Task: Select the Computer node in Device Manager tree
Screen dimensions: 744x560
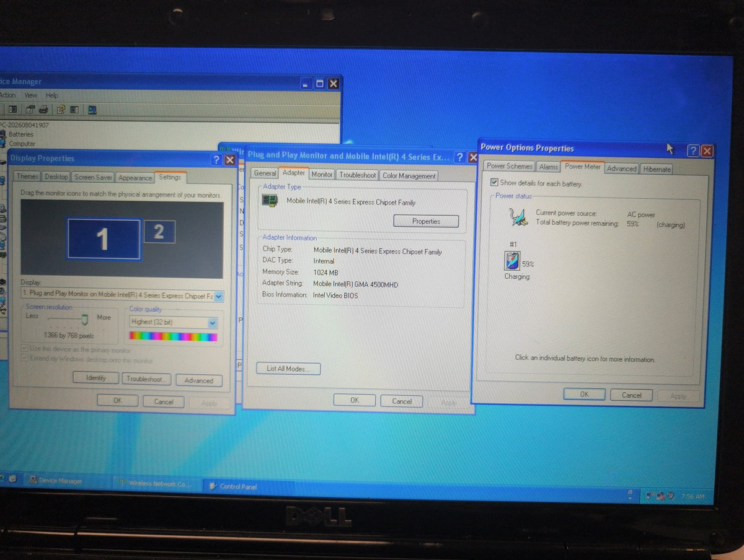Action: [x=22, y=144]
